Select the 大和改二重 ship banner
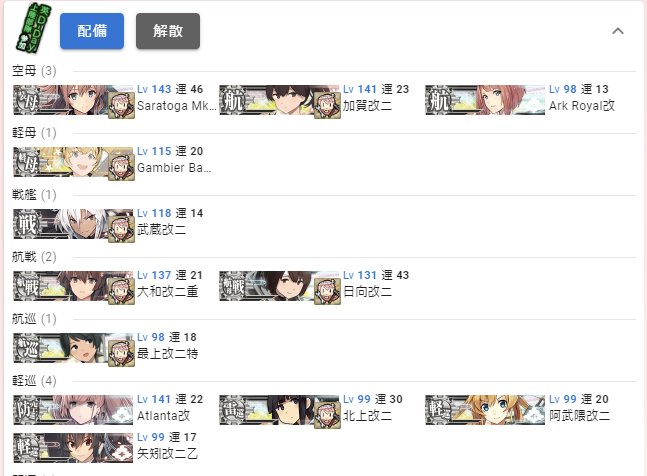This screenshot has width=647, height=476. point(73,286)
